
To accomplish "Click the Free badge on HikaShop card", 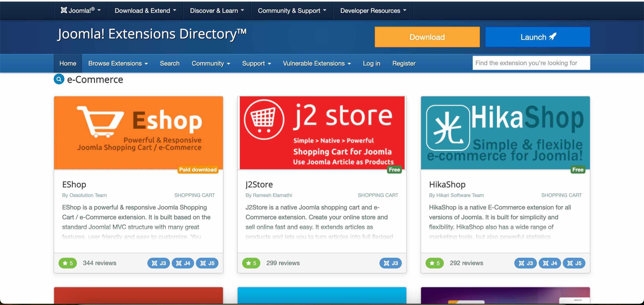I will click(x=578, y=169).
